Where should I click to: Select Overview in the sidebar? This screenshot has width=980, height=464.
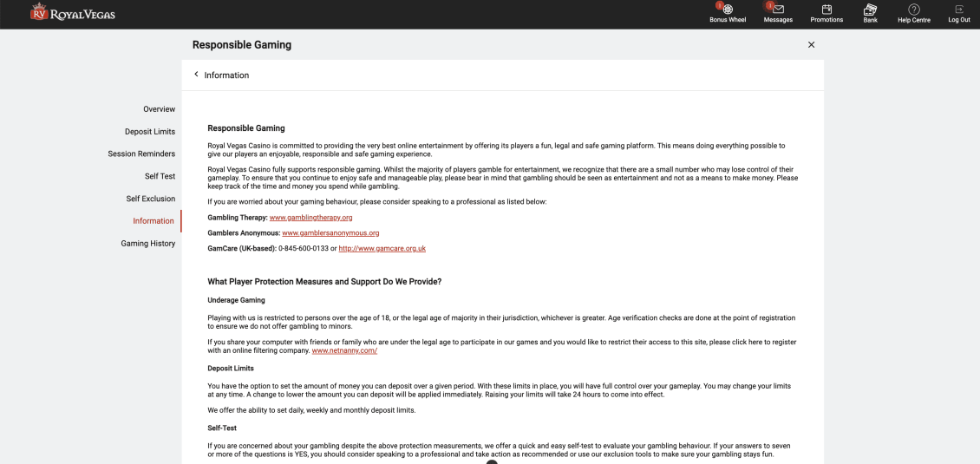coord(159,108)
